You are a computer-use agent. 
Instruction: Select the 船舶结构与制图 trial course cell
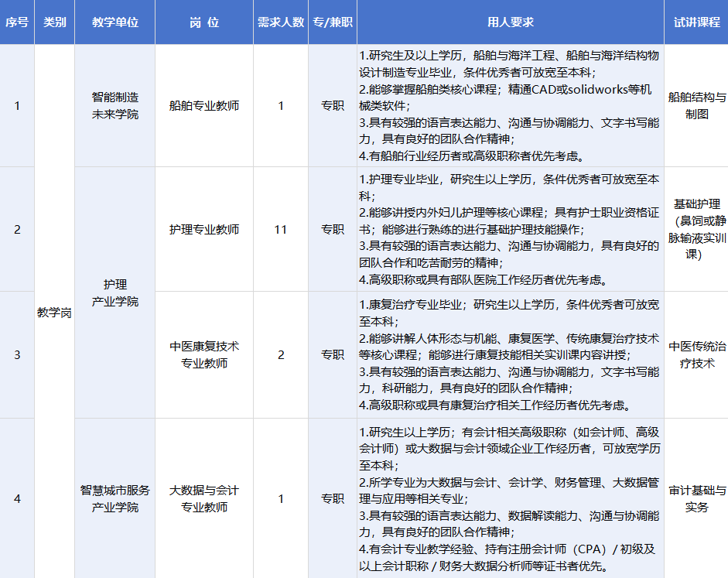click(696, 106)
